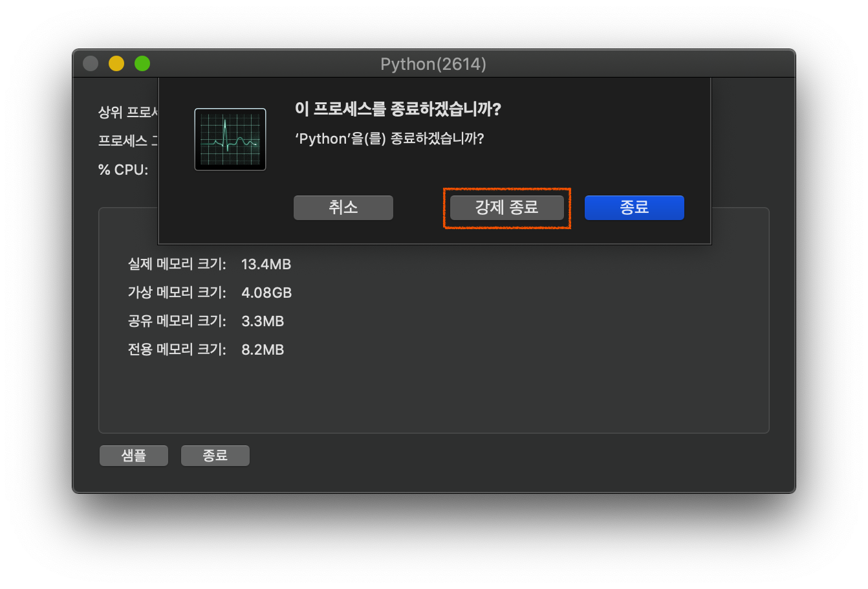Click the 'Python'을(를) 종료하겠습니까? message

coord(389,139)
